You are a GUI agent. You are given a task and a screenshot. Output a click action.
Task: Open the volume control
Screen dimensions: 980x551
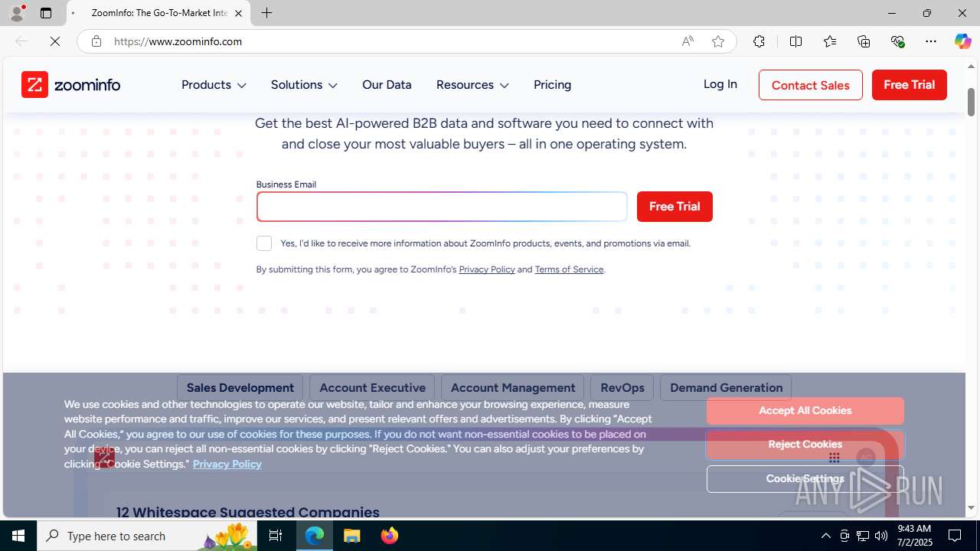point(880,536)
